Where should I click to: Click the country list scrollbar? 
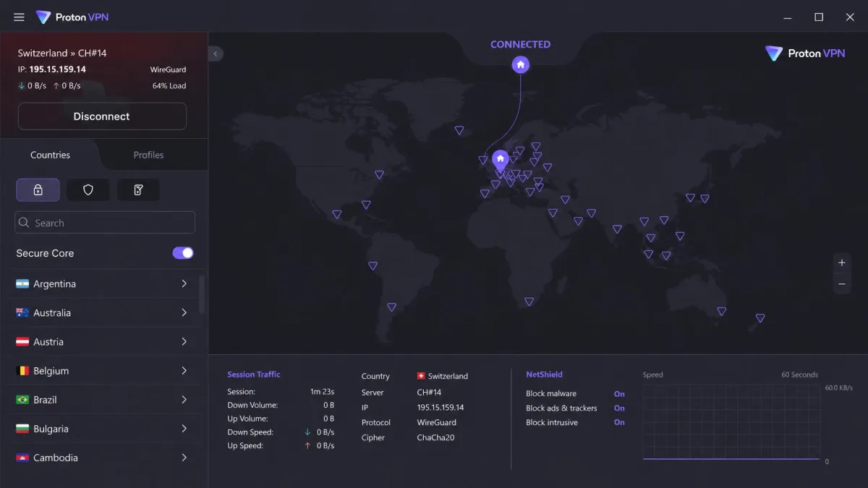[x=202, y=294]
